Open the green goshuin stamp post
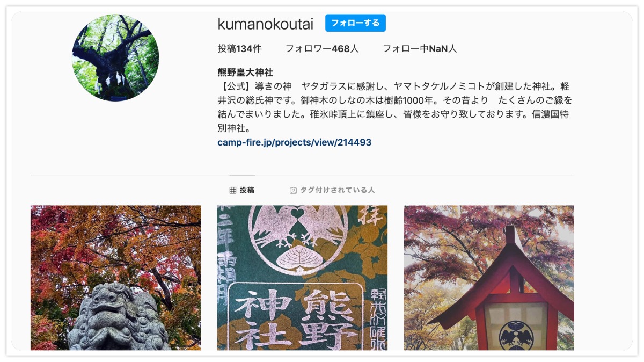Image resolution: width=644 pixels, height=362 pixels. [302, 278]
